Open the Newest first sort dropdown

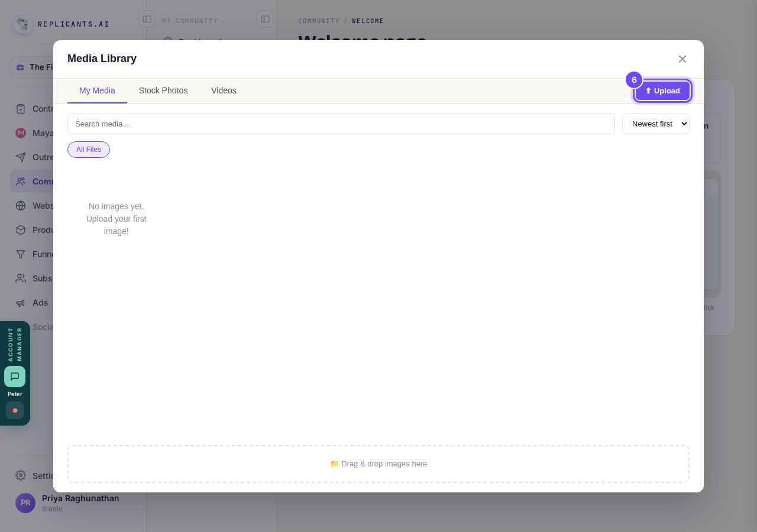click(x=656, y=124)
